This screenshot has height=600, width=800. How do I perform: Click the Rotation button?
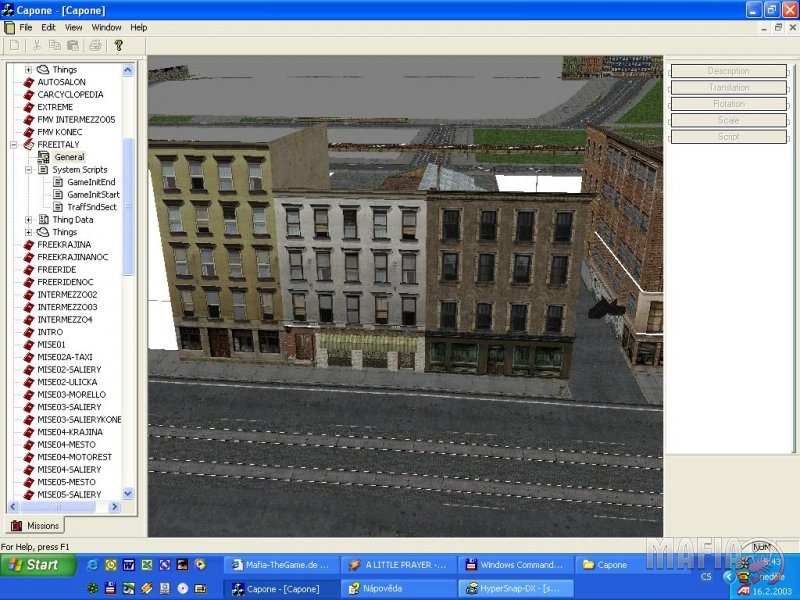coord(728,104)
